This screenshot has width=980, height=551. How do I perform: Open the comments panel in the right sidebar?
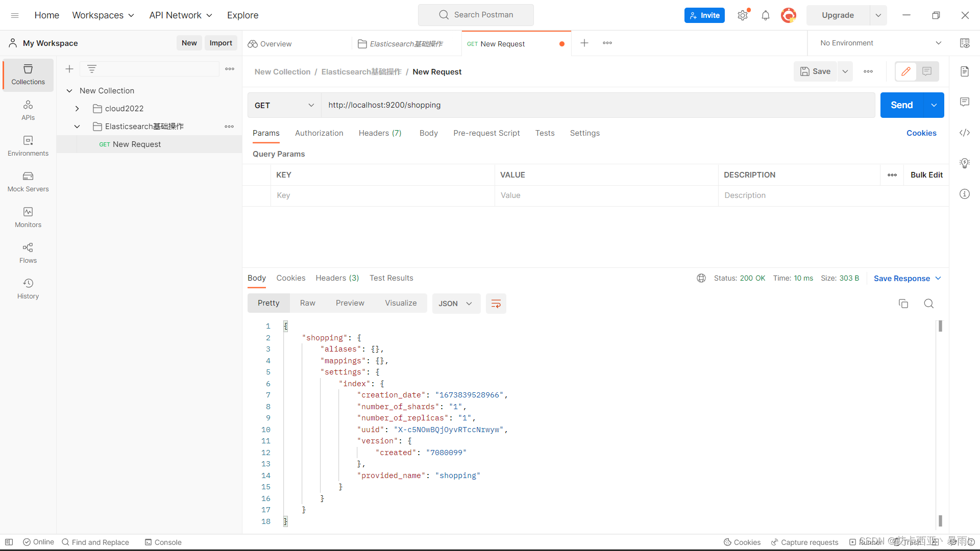click(x=965, y=102)
